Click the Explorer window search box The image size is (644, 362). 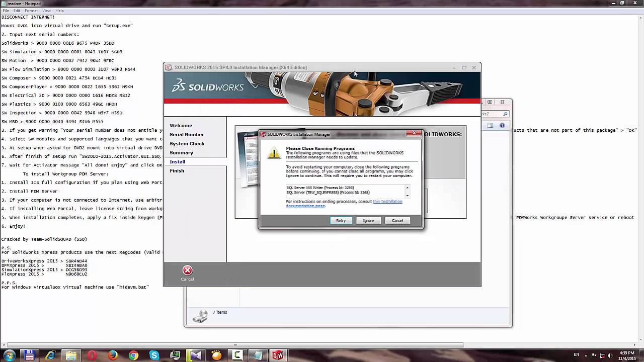496,114
